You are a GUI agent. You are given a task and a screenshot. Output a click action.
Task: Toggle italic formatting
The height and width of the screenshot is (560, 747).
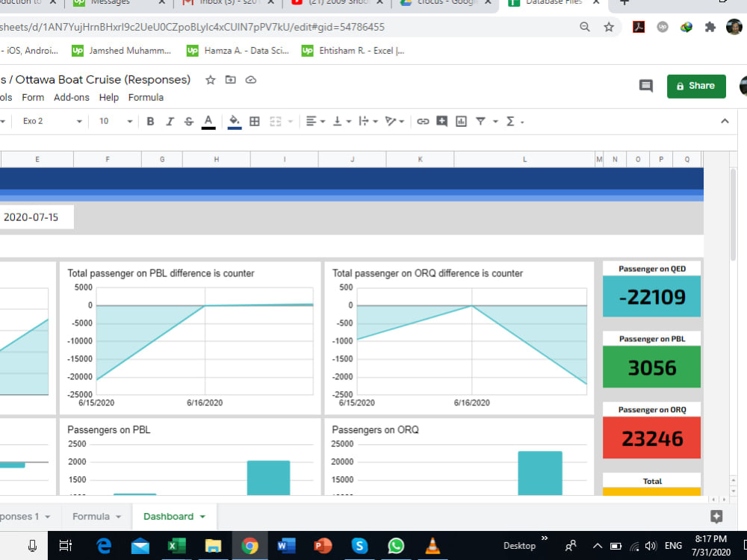point(170,122)
